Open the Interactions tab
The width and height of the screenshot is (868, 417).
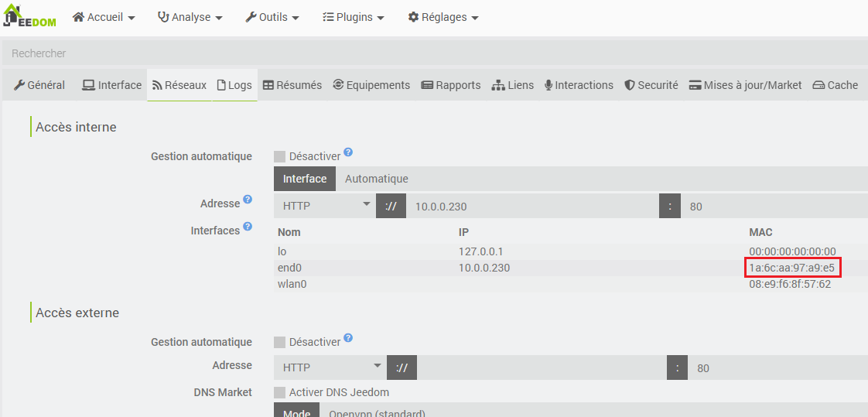pyautogui.click(x=579, y=85)
